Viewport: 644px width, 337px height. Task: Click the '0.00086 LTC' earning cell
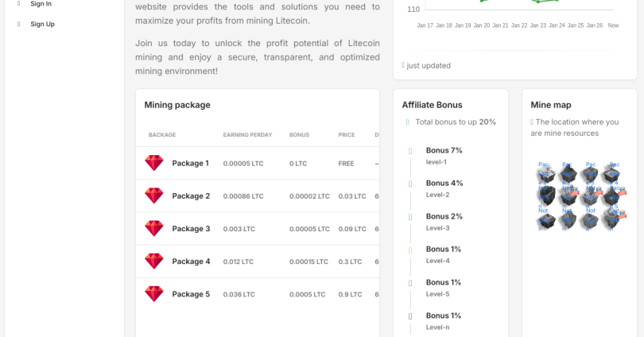click(x=243, y=196)
